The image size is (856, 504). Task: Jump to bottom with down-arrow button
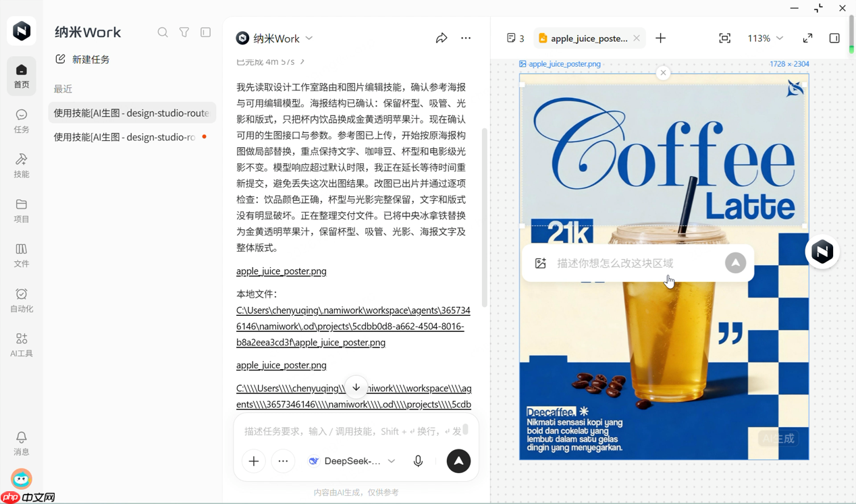pos(356,388)
